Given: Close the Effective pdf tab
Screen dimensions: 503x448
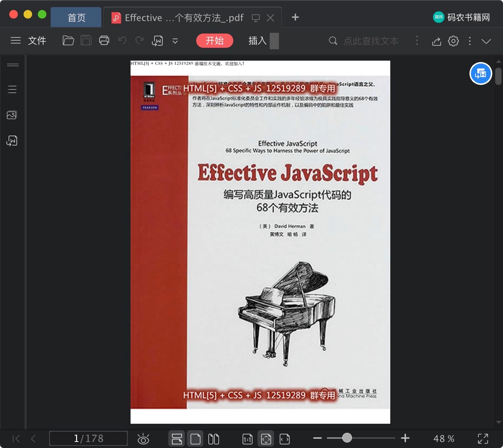Looking at the screenshot, I should 270,18.
